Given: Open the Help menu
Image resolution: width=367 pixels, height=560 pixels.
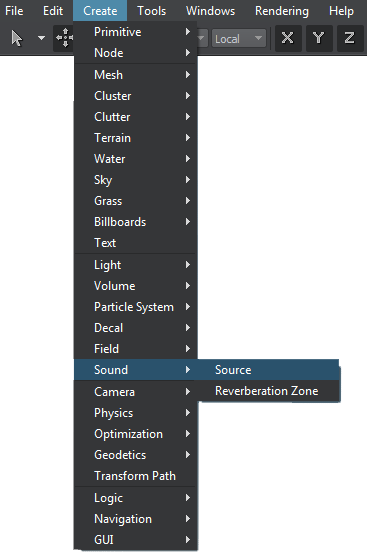Looking at the screenshot, I should point(341,11).
